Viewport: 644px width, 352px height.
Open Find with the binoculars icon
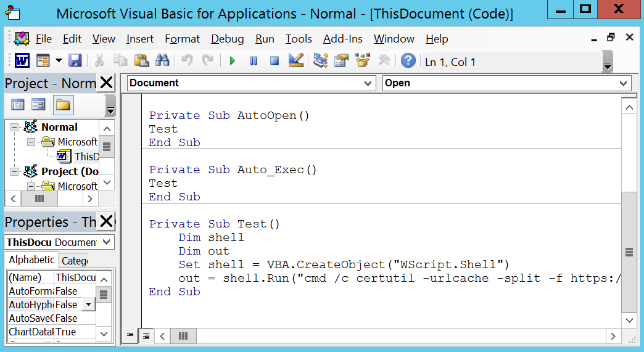tap(162, 62)
